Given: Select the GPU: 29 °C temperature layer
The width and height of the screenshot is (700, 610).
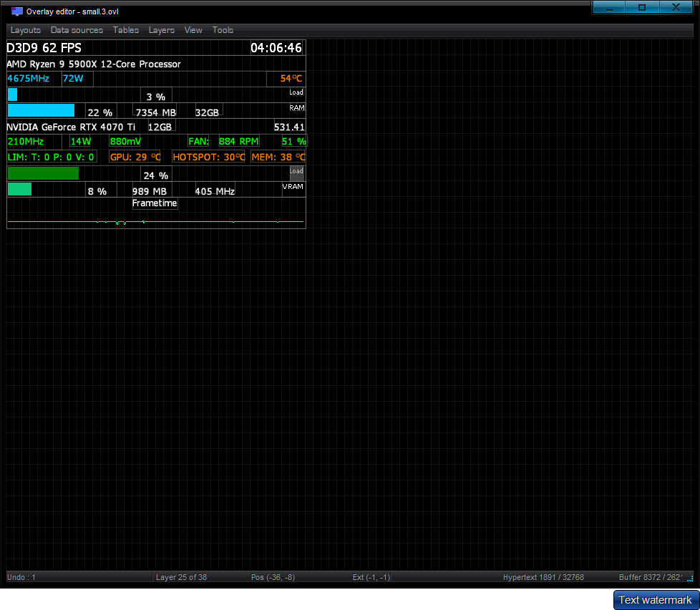Looking at the screenshot, I should [x=135, y=158].
